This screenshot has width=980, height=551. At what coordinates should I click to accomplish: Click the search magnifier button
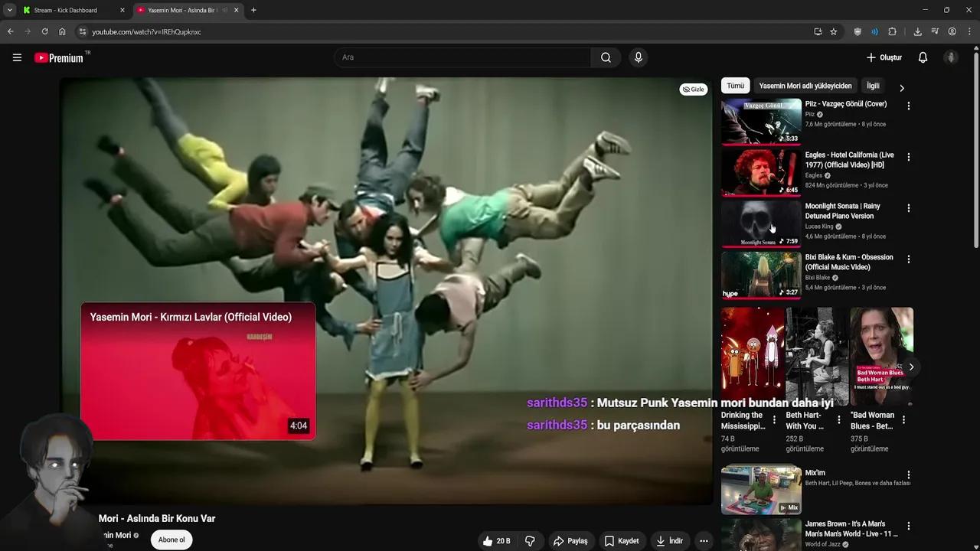(x=606, y=57)
